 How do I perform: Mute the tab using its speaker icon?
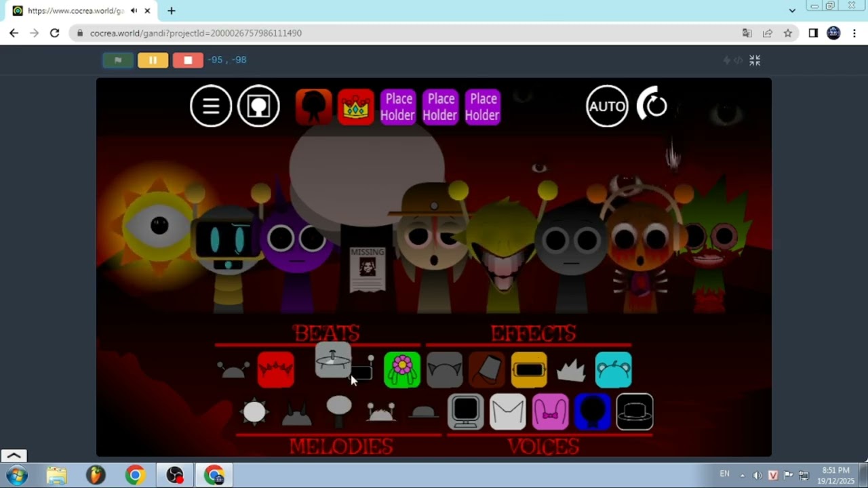coord(134,11)
